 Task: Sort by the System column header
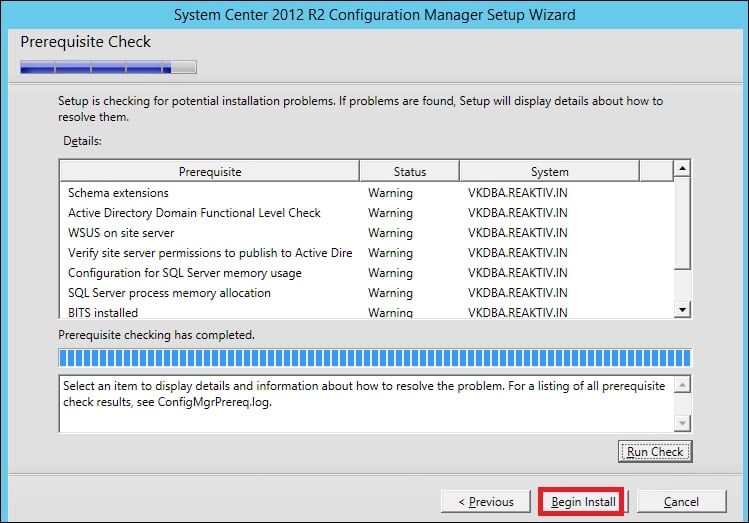549,171
